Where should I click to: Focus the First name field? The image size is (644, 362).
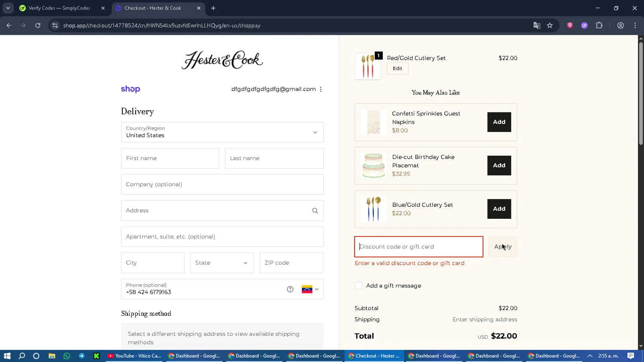point(170,158)
